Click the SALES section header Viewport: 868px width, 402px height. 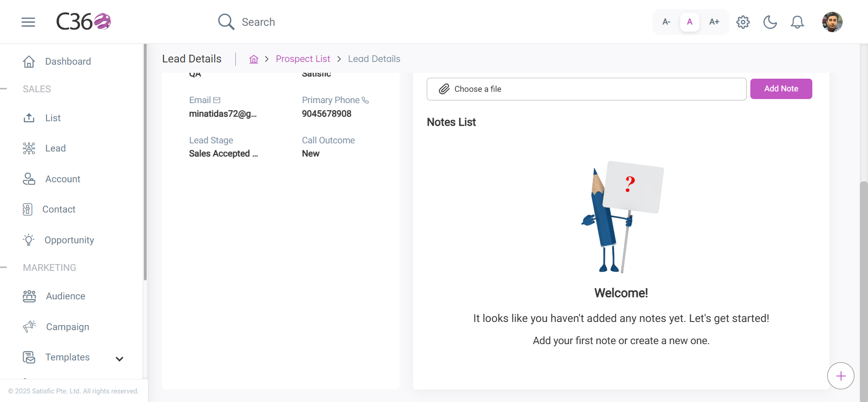click(x=37, y=89)
